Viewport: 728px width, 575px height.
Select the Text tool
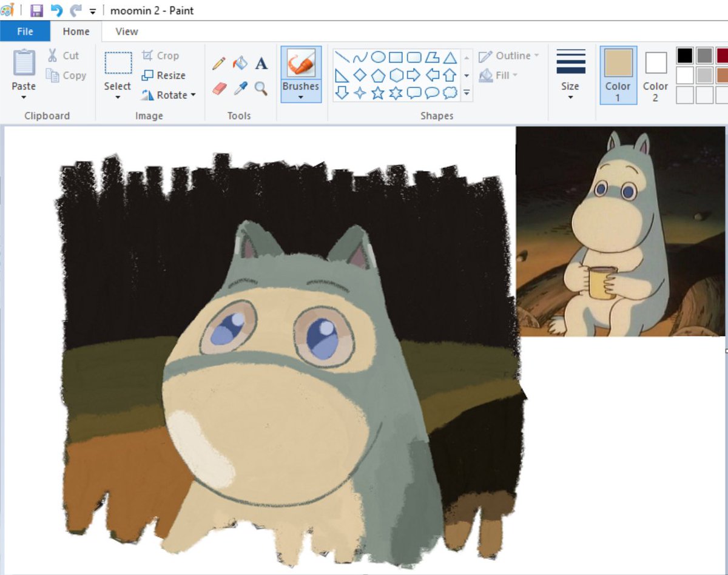(x=261, y=63)
